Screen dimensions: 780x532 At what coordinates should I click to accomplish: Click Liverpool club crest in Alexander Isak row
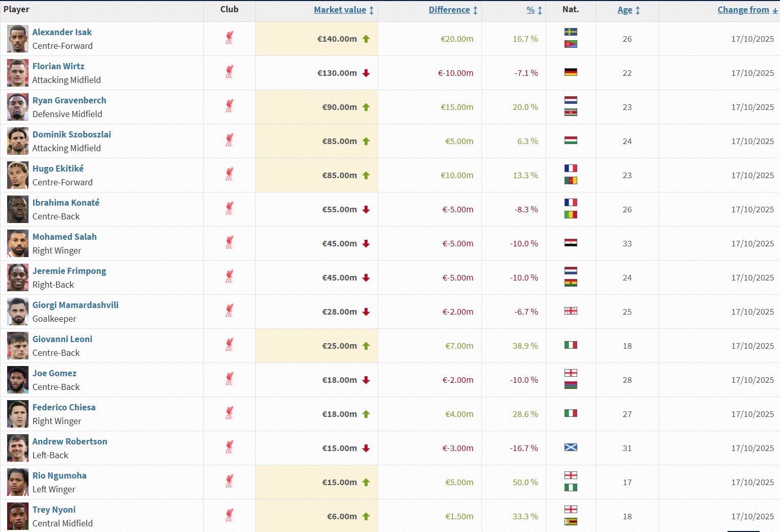click(229, 38)
